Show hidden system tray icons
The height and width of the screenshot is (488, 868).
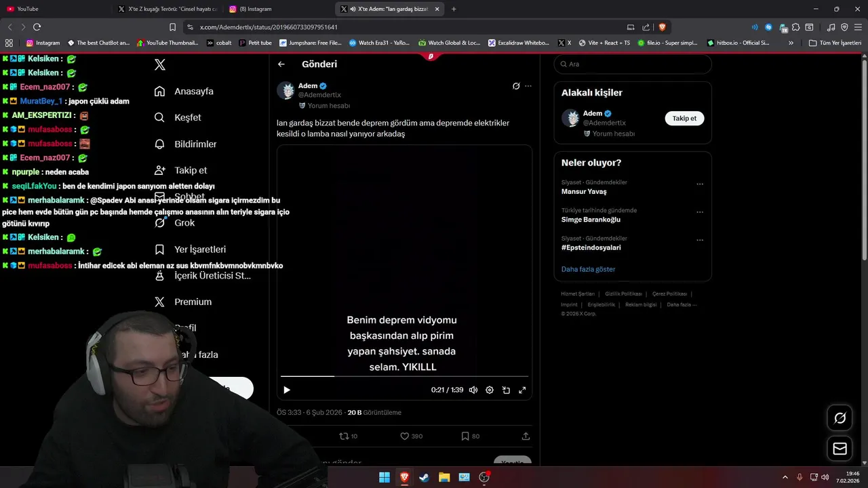click(785, 477)
